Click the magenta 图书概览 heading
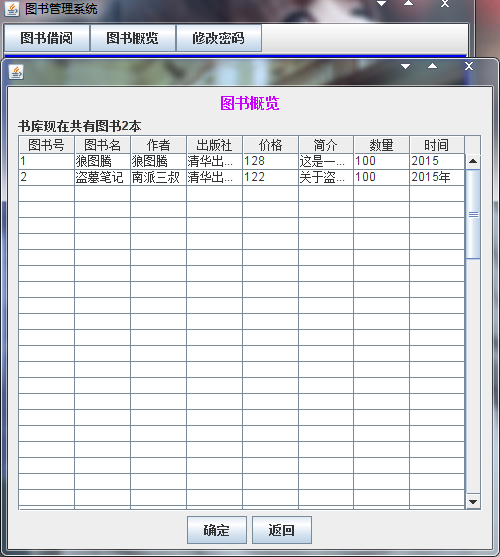 point(250,103)
